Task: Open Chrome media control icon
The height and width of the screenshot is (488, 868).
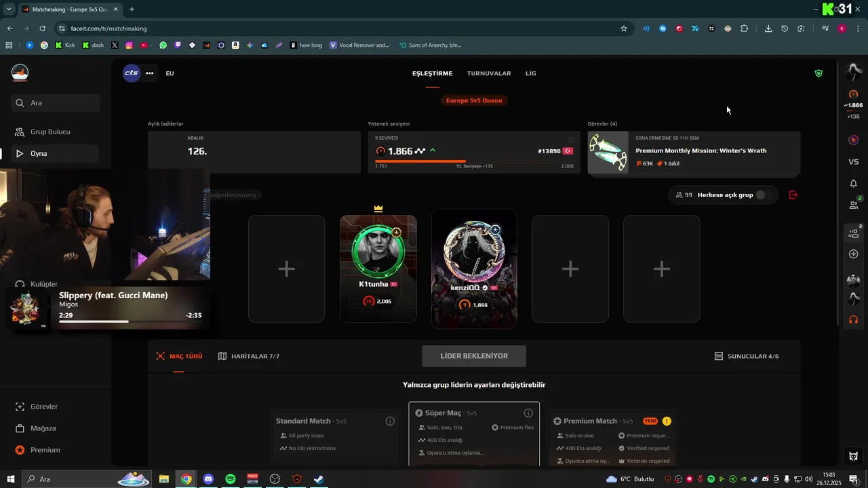Action: (x=825, y=28)
